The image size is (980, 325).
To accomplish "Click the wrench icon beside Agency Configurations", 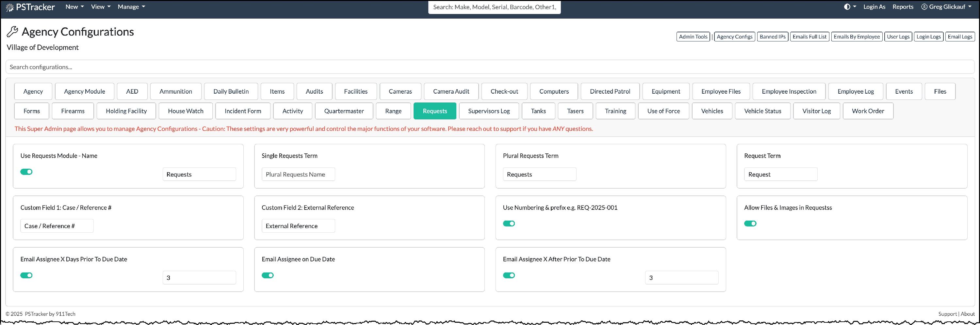I will click(x=12, y=32).
